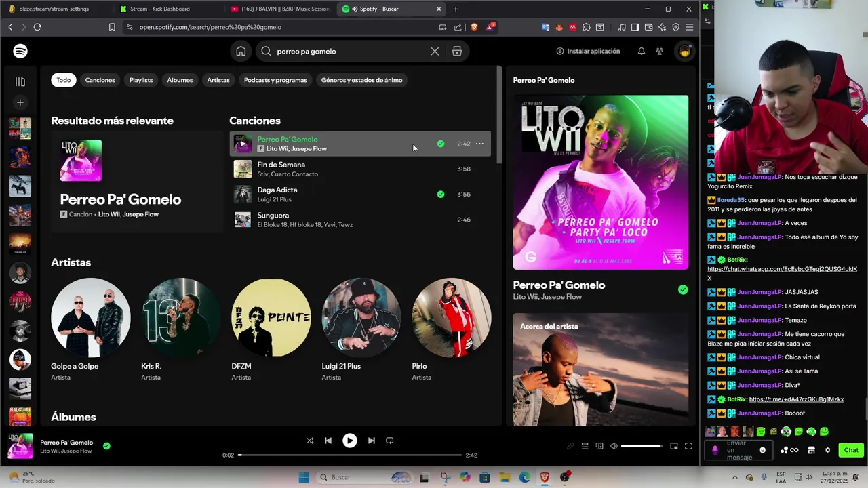
Task: Open the Brave Shields lion icon
Action: coord(474,27)
